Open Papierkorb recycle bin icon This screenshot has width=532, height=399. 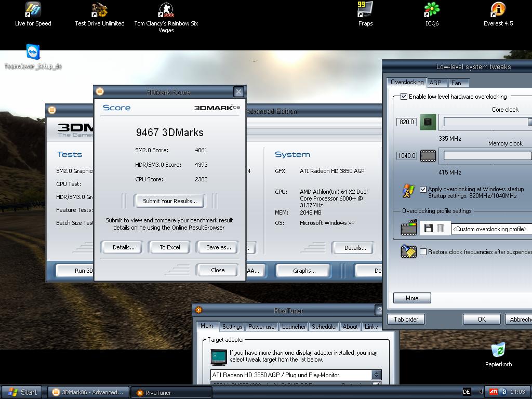(x=498, y=354)
